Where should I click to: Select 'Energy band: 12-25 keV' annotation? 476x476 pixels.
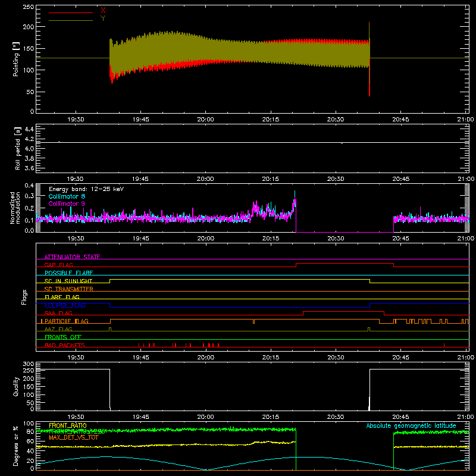[86, 189]
